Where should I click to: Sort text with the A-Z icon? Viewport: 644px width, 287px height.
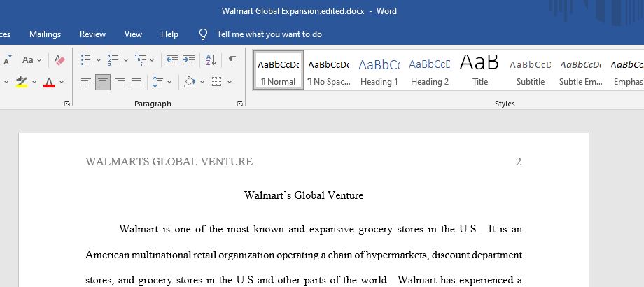(211, 60)
